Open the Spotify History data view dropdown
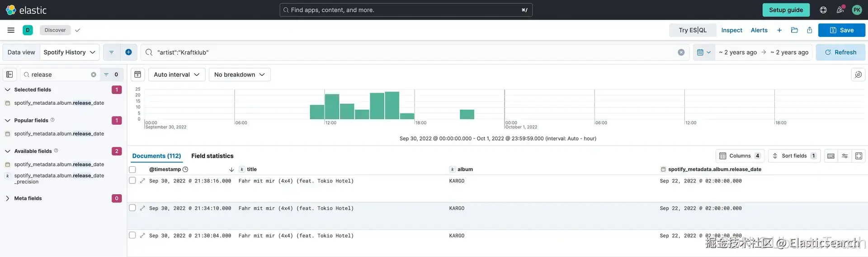868x257 pixels. click(70, 52)
